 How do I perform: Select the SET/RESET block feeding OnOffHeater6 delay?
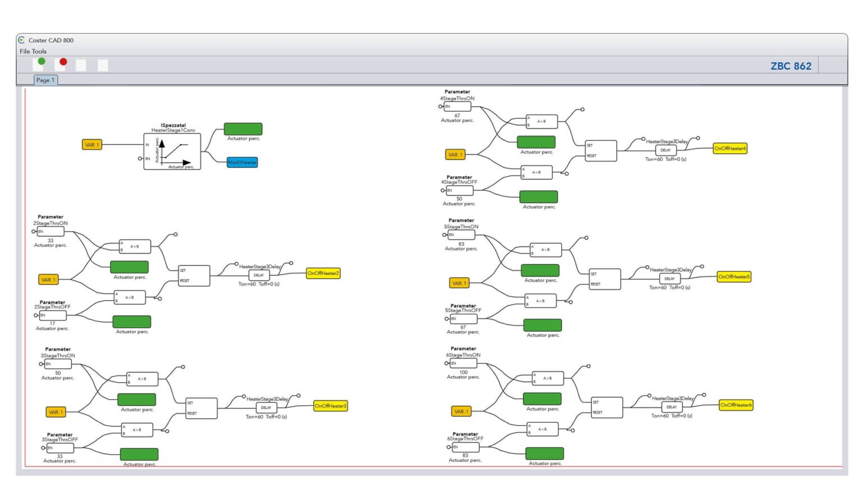[607, 407]
